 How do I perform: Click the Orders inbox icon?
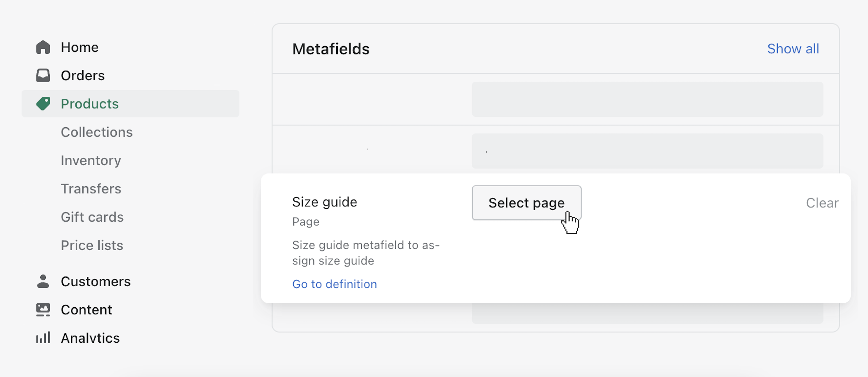[44, 75]
